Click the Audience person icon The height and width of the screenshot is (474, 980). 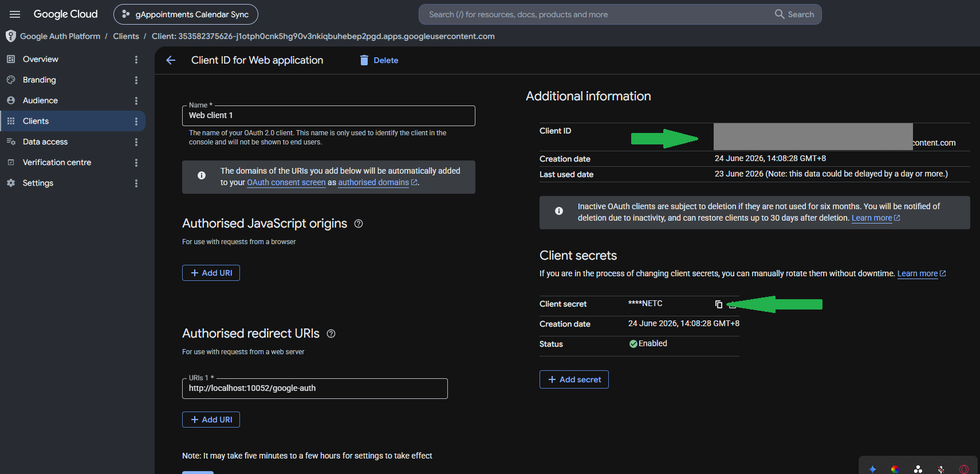11,100
